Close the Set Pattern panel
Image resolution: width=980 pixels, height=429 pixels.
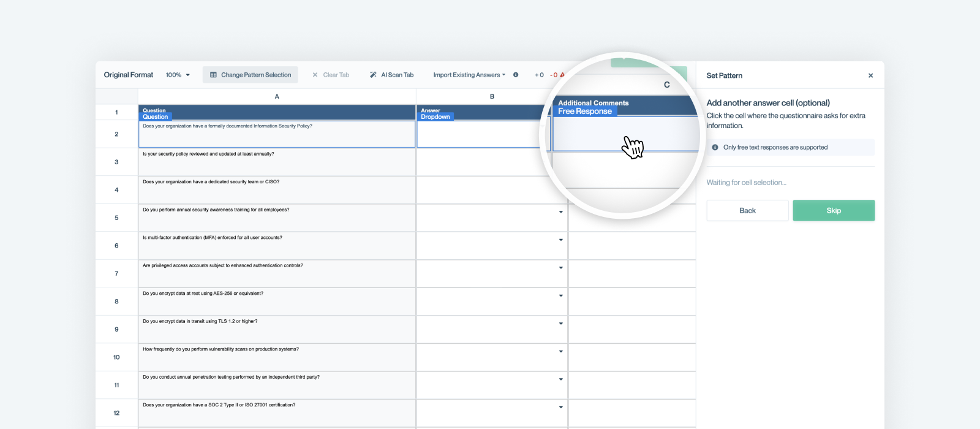(870, 75)
